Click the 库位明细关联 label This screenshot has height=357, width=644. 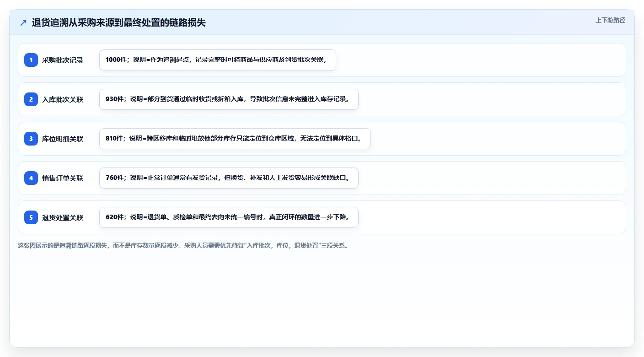[x=63, y=139]
